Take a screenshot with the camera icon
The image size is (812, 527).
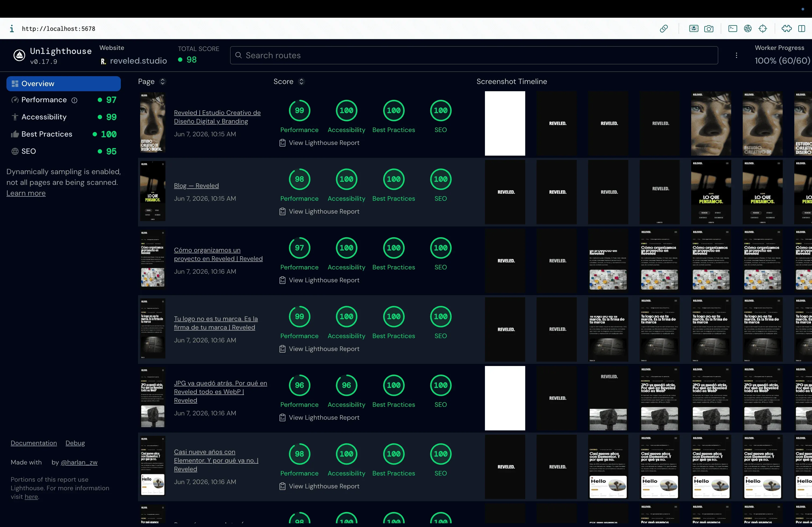[709, 29]
